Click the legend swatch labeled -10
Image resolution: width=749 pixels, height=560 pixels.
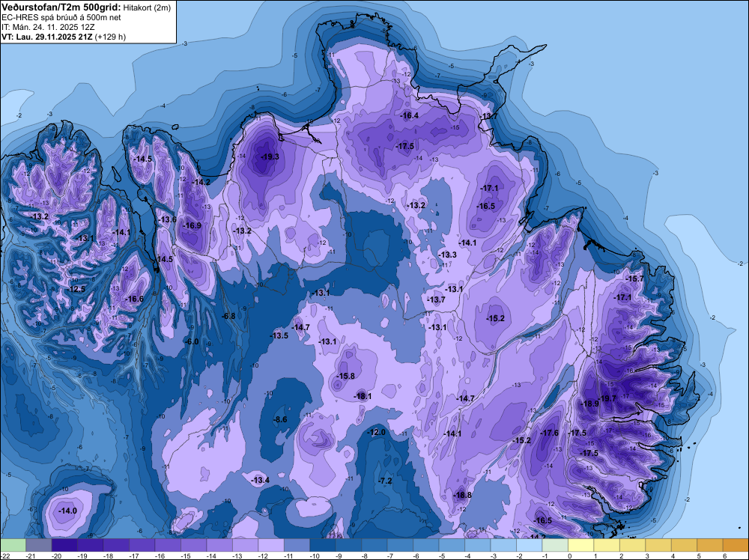(x=322, y=545)
